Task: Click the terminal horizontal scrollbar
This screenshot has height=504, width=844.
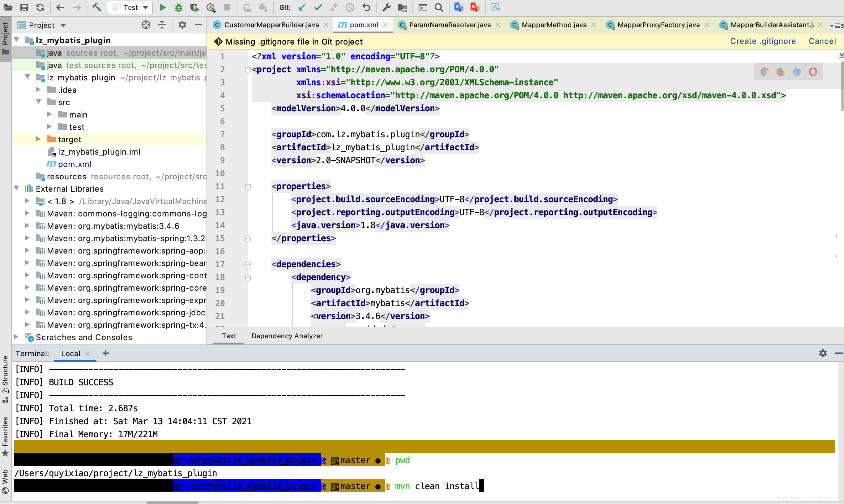Action: (x=173, y=502)
